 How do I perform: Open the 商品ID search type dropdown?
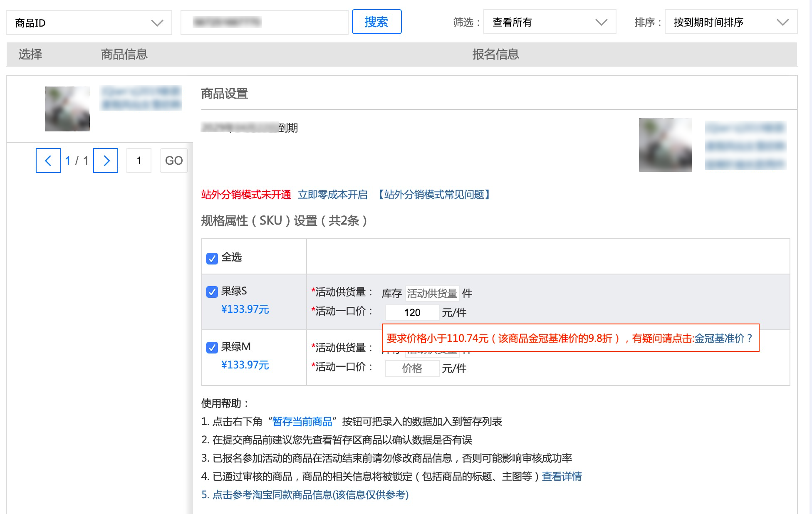click(x=89, y=23)
